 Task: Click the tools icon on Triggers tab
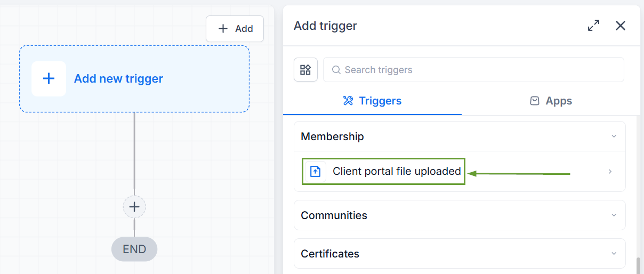(x=348, y=101)
